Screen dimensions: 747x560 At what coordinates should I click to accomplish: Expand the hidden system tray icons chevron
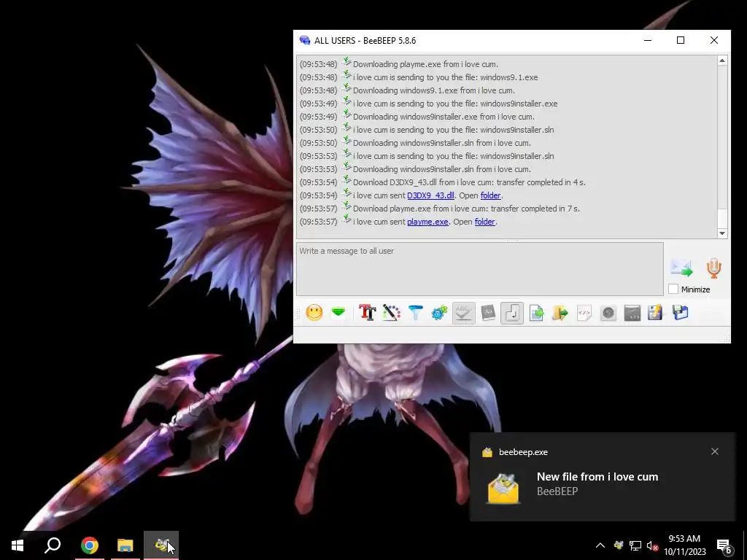click(x=600, y=545)
